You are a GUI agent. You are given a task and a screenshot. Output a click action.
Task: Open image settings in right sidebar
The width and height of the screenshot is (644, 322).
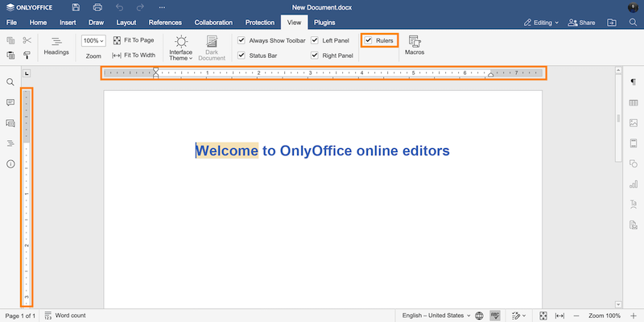633,123
